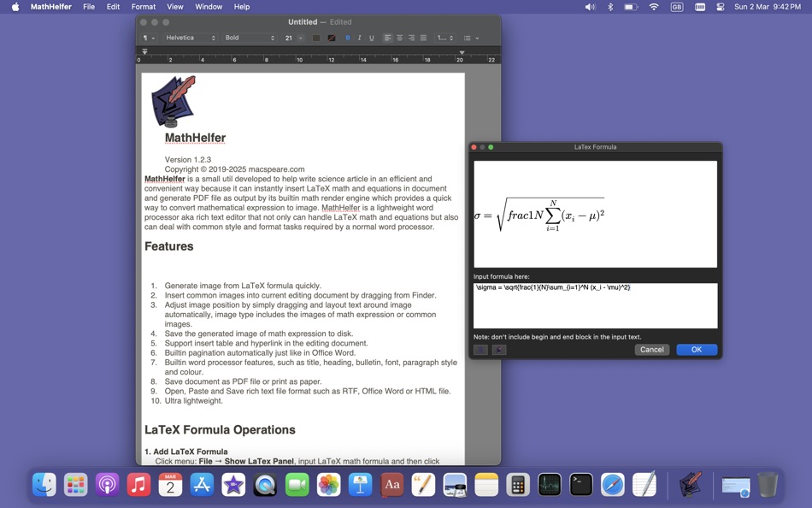Open the list bullets dropdown

(x=471, y=38)
